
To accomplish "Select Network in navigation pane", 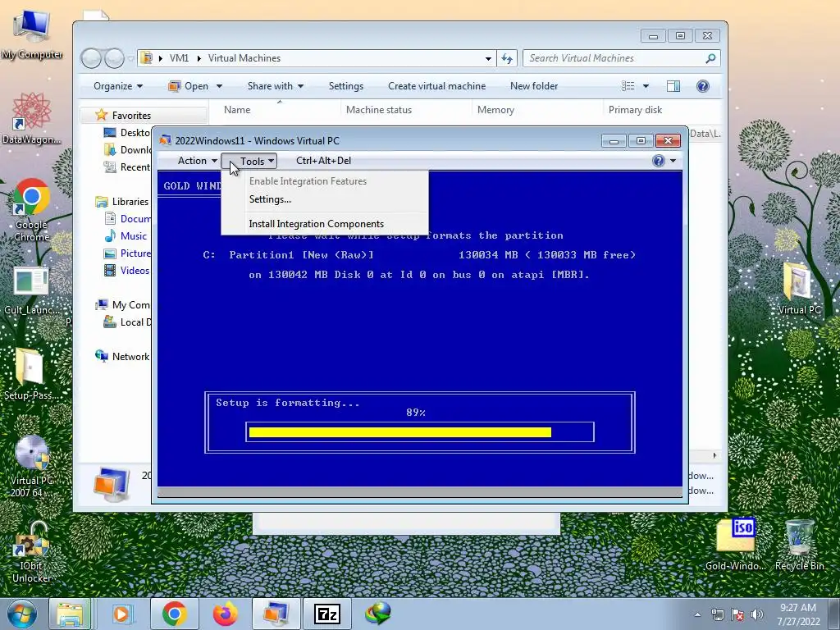I will 130,356.
